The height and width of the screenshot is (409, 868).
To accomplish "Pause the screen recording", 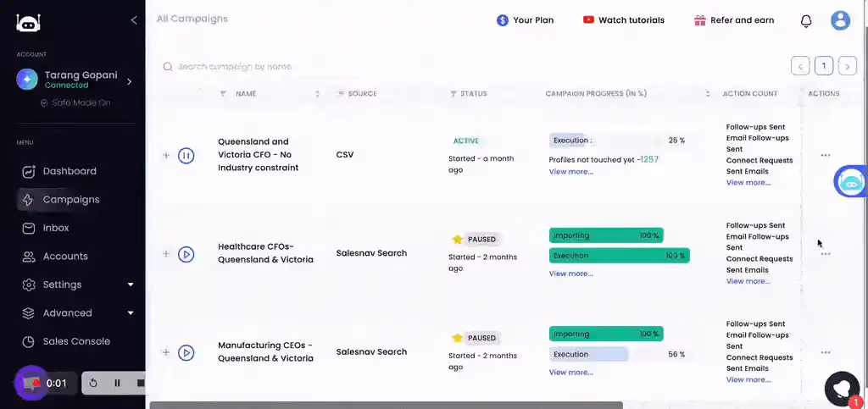I will [117, 383].
